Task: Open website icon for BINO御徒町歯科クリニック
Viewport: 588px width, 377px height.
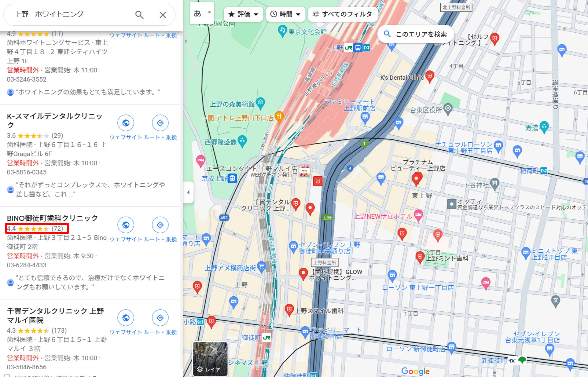Action: pos(126,225)
